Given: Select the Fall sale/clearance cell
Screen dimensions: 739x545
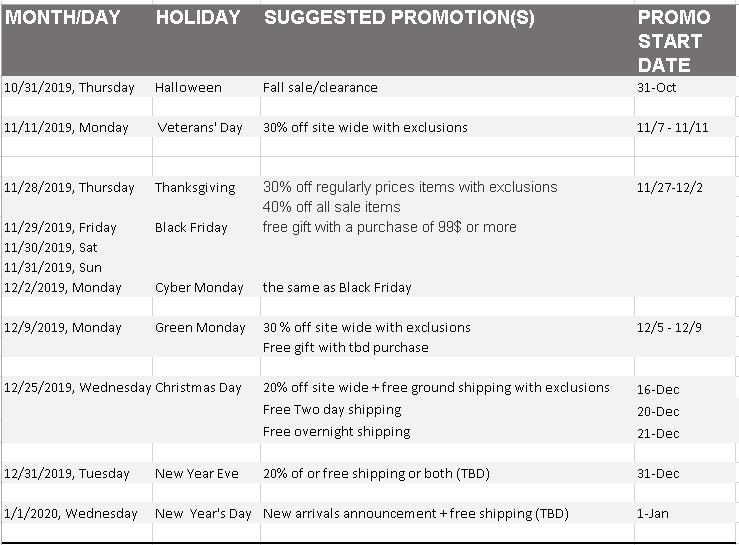Looking at the screenshot, I should point(447,87).
